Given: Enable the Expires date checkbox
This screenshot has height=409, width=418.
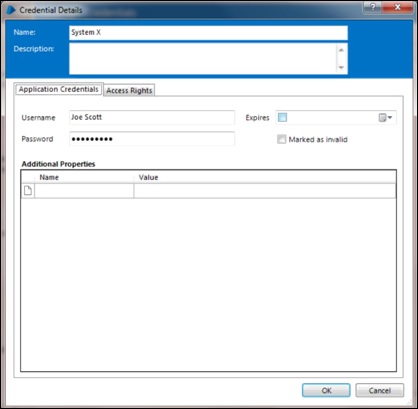Looking at the screenshot, I should tap(282, 117).
